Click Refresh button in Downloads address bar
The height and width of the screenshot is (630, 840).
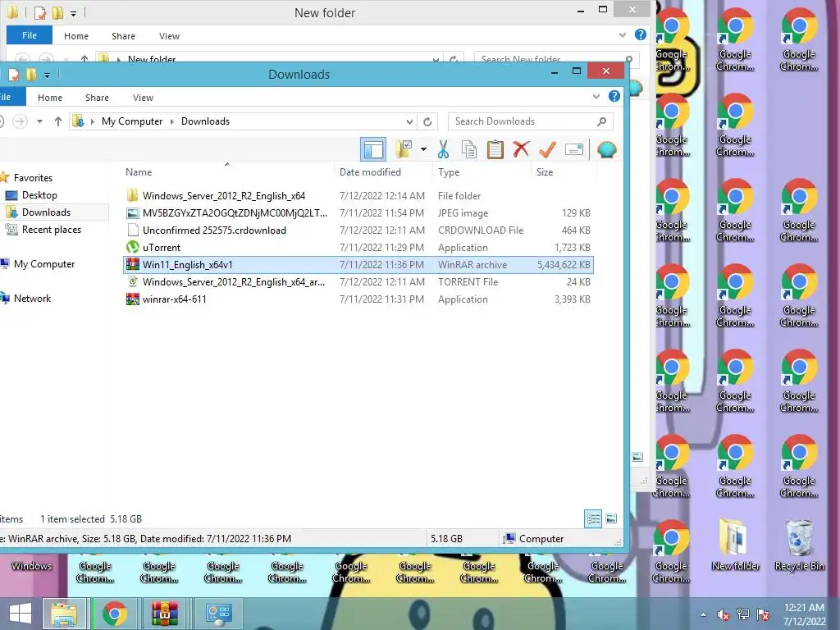(427, 121)
